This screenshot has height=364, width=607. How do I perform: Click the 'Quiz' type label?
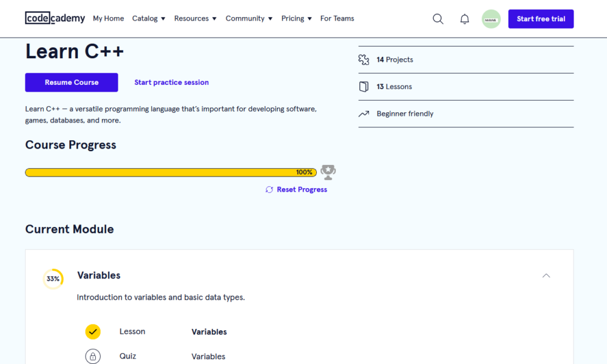pos(127,356)
